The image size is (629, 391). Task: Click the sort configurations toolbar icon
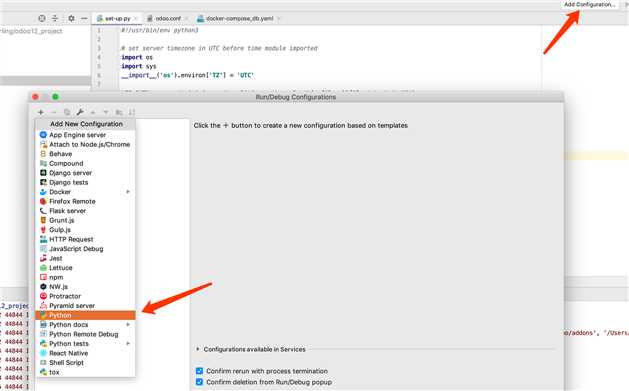click(132, 112)
